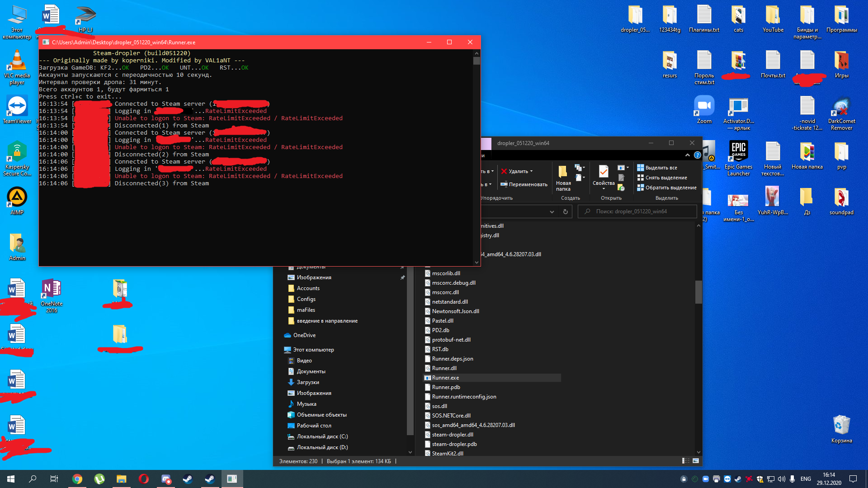Select the Корзина recycle bin icon

pyautogui.click(x=841, y=429)
